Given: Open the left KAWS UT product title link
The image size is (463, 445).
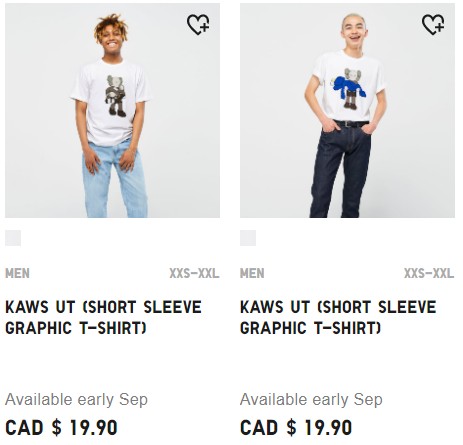Looking at the screenshot, I should pyautogui.click(x=103, y=317).
